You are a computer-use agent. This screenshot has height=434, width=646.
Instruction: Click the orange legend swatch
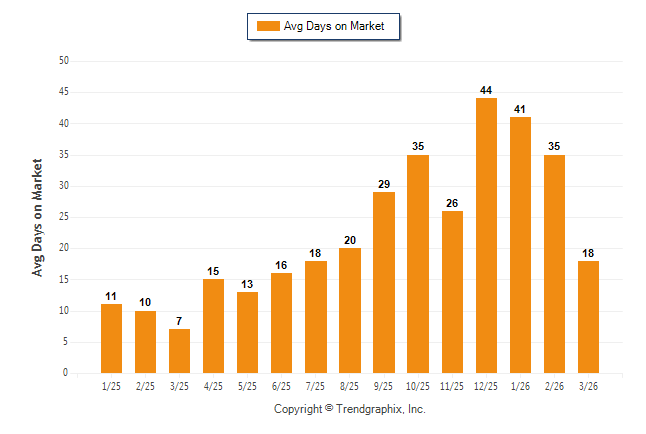(268, 26)
